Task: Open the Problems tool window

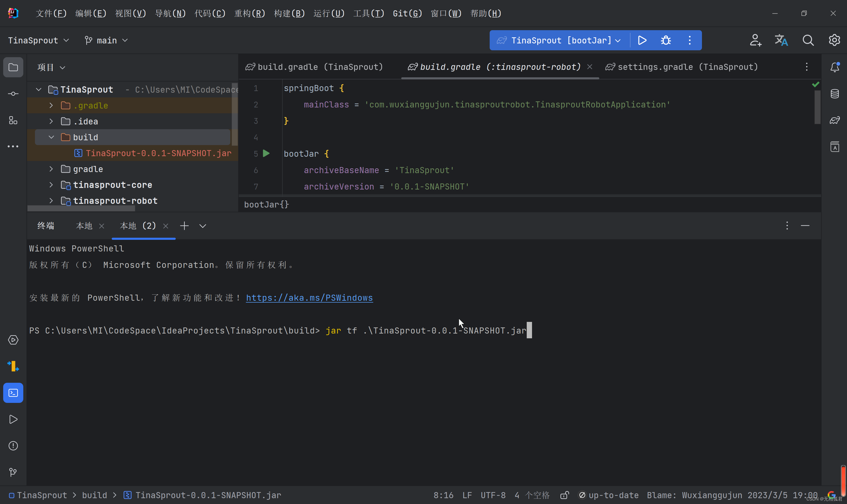Action: (x=13, y=445)
